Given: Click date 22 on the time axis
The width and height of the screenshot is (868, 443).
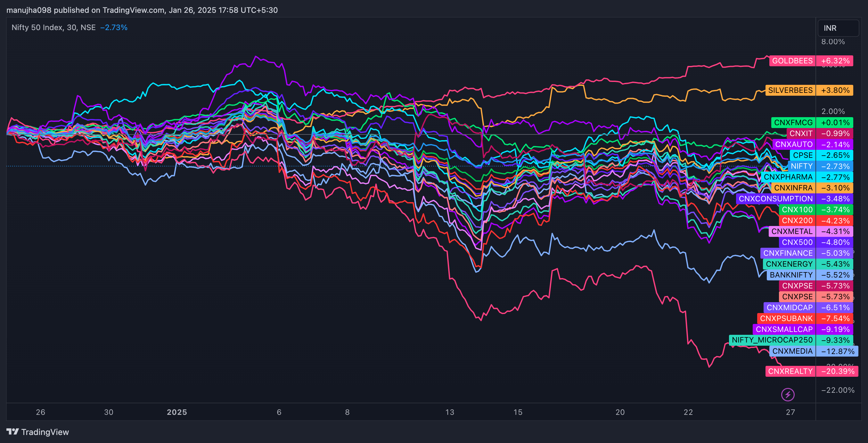Looking at the screenshot, I should click(688, 412).
